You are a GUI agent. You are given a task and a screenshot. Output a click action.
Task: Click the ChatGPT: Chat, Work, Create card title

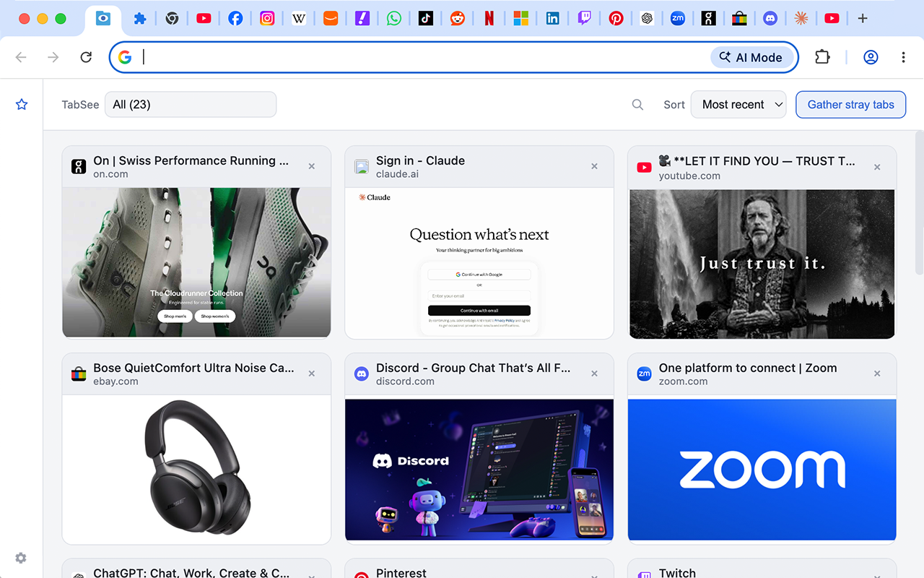(x=191, y=573)
